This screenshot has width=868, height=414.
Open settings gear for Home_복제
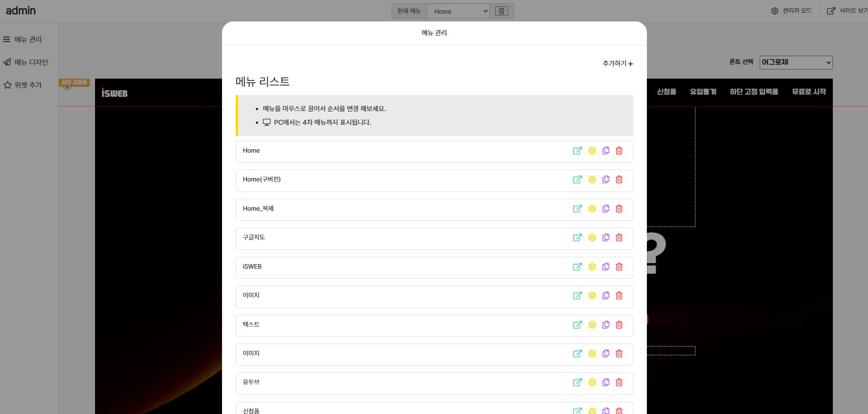coord(592,209)
